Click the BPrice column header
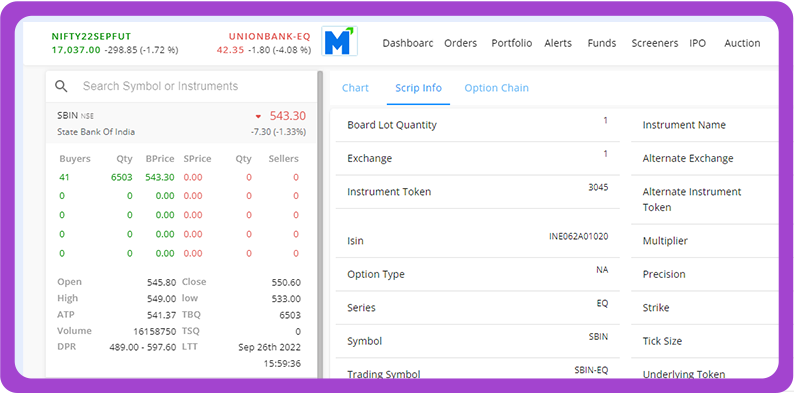This screenshot has width=794, height=393. [x=160, y=159]
